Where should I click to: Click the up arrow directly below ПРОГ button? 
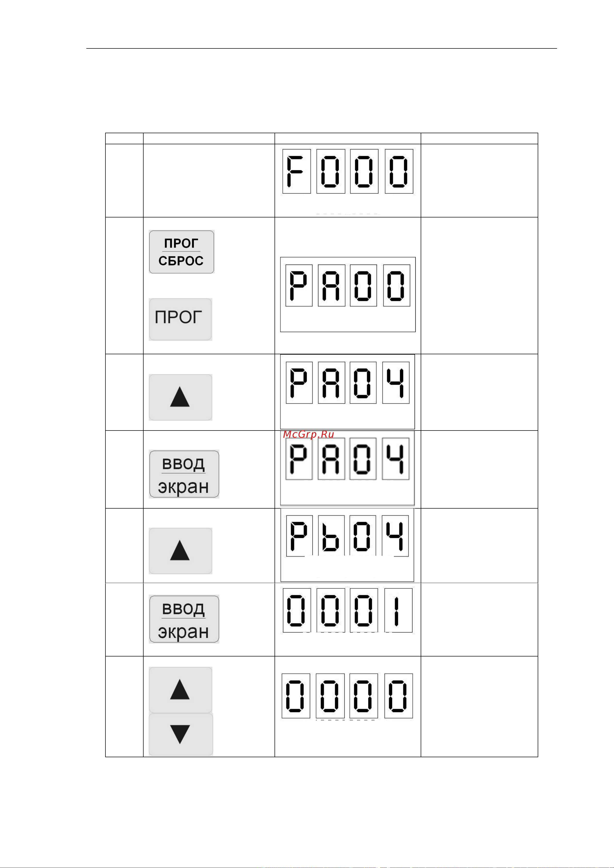pyautogui.click(x=180, y=397)
